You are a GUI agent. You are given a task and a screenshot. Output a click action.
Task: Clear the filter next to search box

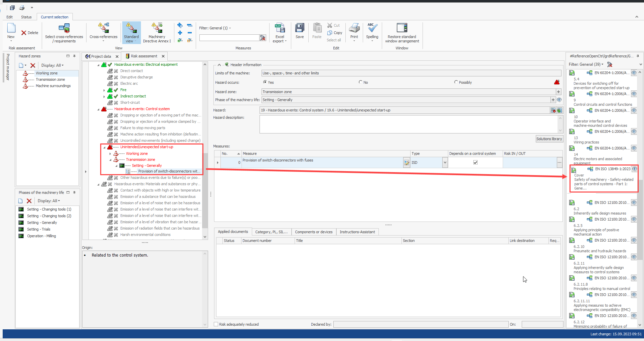[x=263, y=38]
